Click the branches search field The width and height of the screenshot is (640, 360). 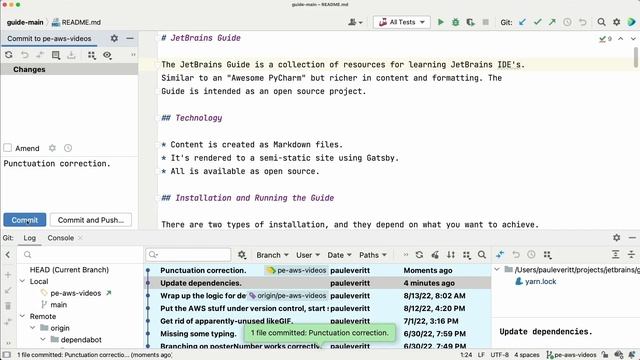pyautogui.click(x=80, y=255)
